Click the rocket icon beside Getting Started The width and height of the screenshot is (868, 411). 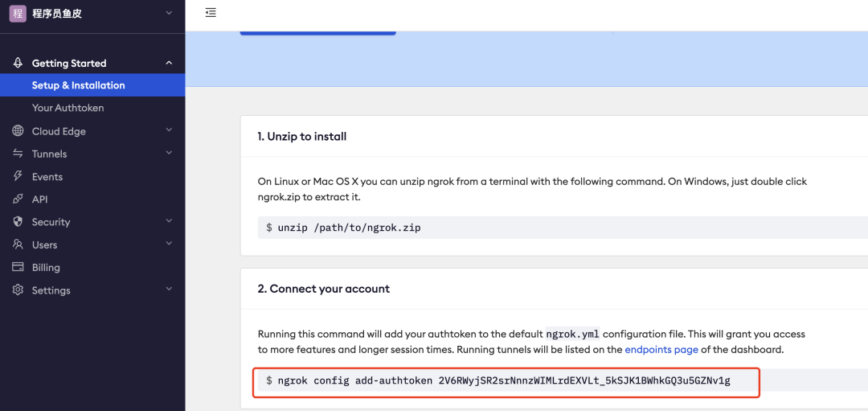point(18,63)
